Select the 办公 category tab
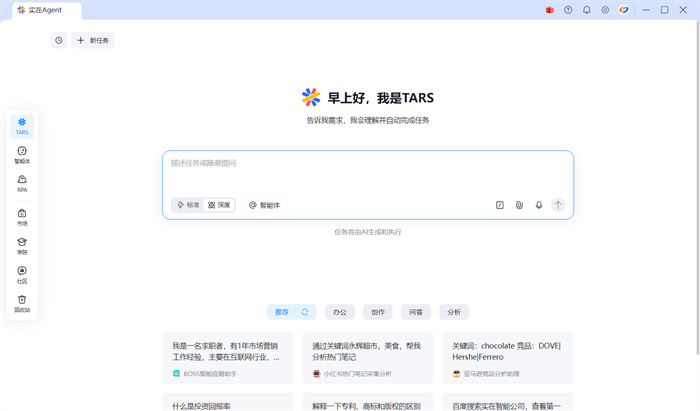This screenshot has width=700, height=411. pyautogui.click(x=339, y=312)
